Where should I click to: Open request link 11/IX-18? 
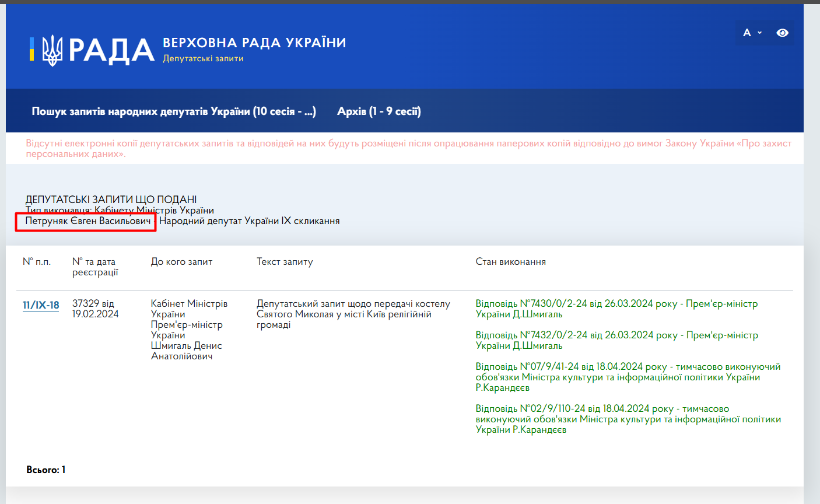41,305
